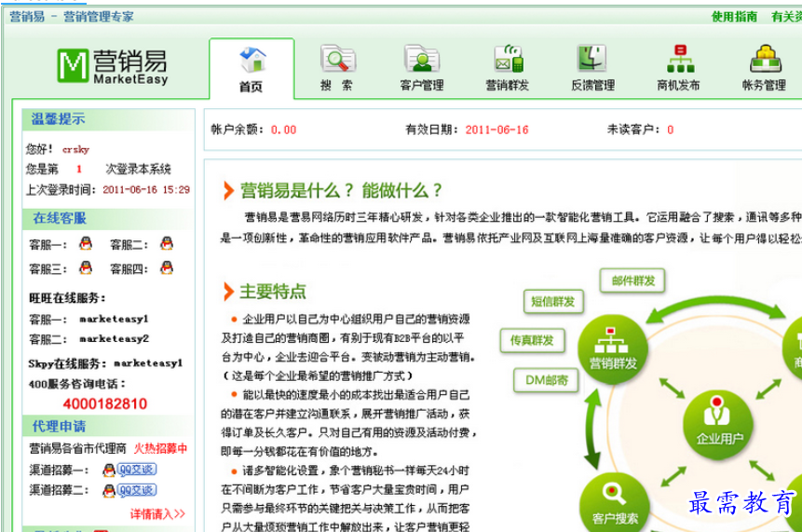Click window title 营销易 - 营销管理专家
Screen dimensions: 802x532
pyautogui.click(x=72, y=17)
